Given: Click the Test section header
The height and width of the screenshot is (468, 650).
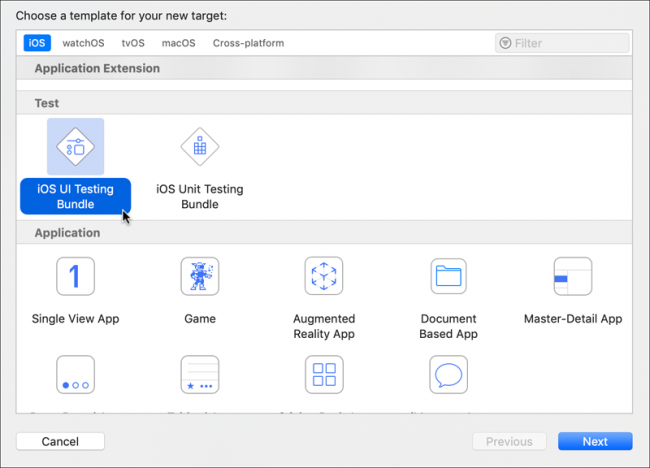Looking at the screenshot, I should click(324, 103).
